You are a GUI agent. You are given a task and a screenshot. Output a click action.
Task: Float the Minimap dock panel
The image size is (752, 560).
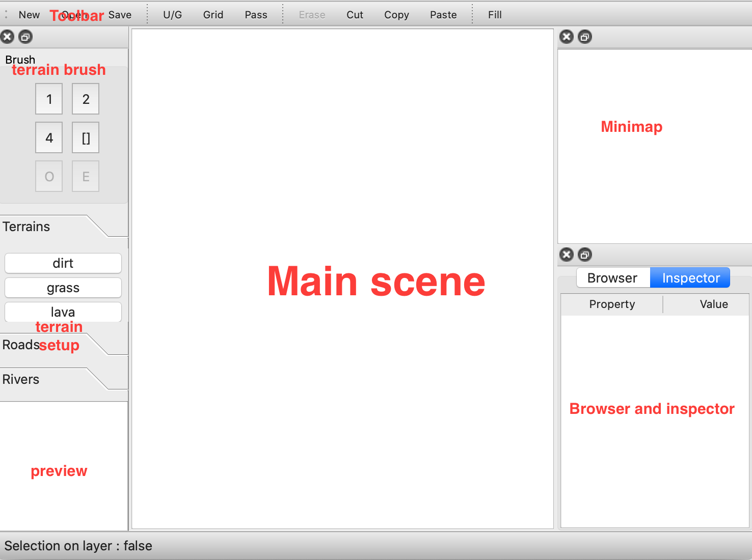pos(585,37)
